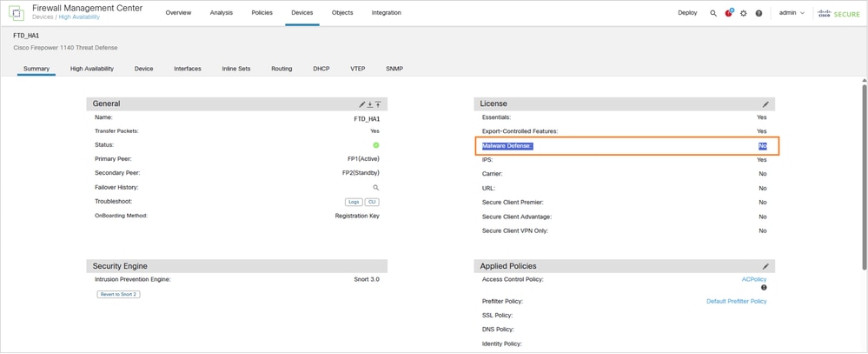The image size is (868, 354).
Task: Open the Objects menu
Action: pyautogui.click(x=342, y=13)
